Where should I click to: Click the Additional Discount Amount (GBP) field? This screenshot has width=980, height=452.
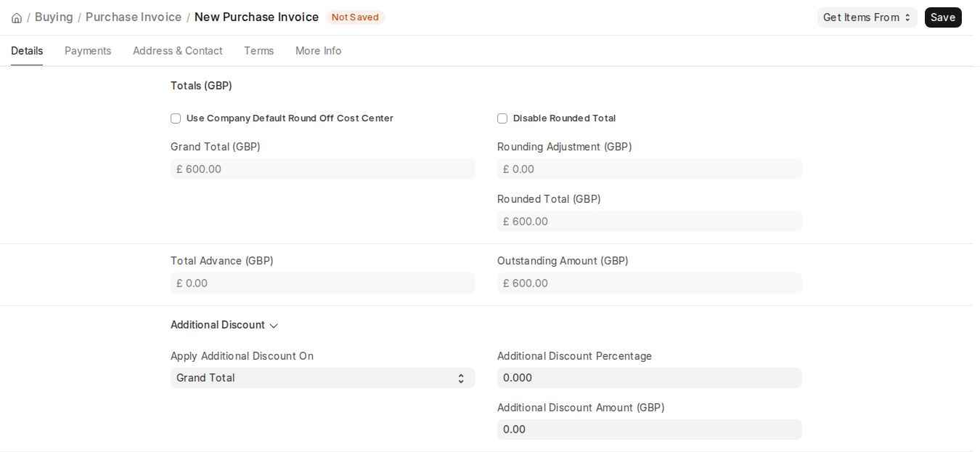pyautogui.click(x=650, y=429)
